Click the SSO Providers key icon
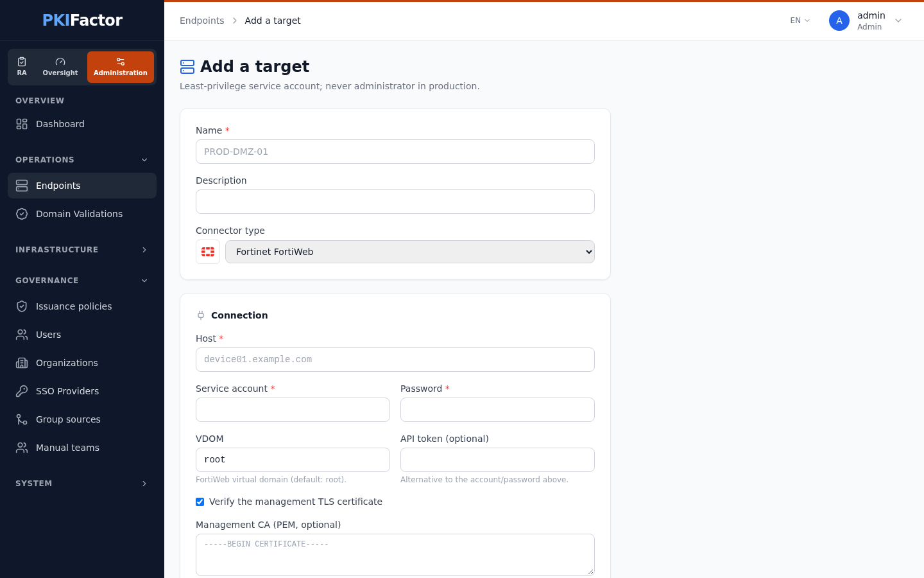 pyautogui.click(x=22, y=391)
